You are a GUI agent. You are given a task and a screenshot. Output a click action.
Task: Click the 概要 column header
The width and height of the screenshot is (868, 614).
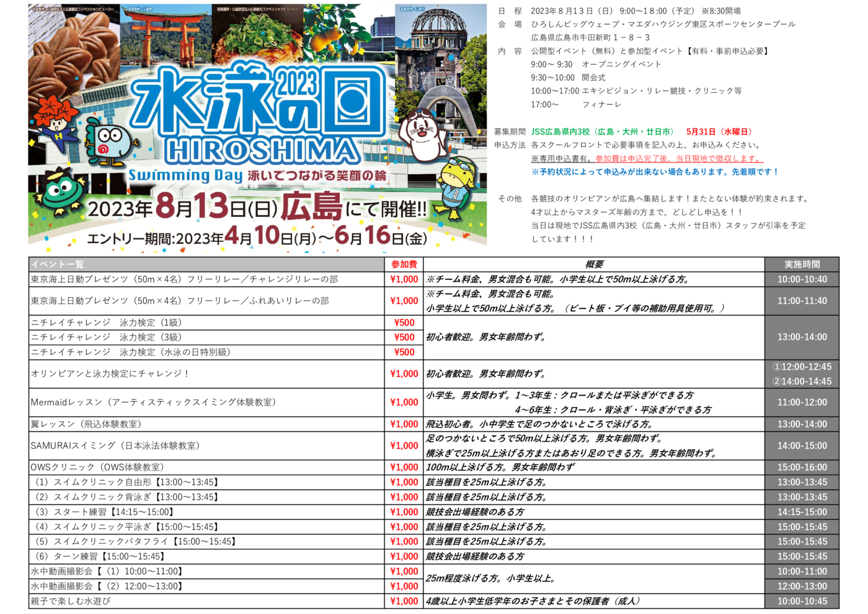coord(594,264)
